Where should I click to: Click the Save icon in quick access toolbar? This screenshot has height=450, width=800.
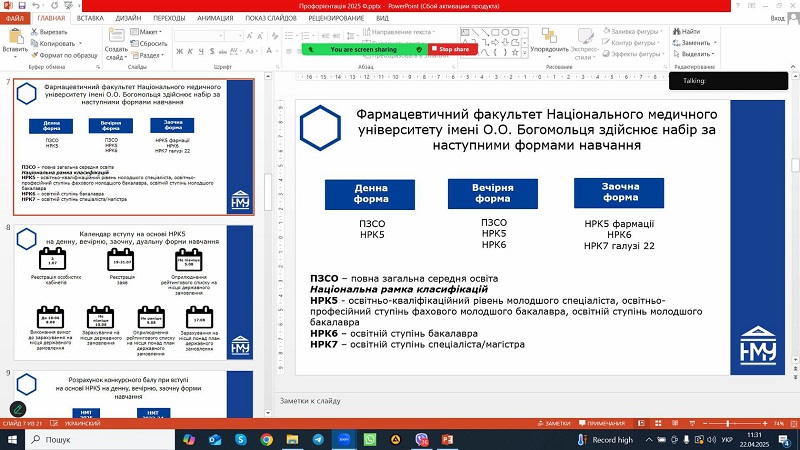click(22, 6)
